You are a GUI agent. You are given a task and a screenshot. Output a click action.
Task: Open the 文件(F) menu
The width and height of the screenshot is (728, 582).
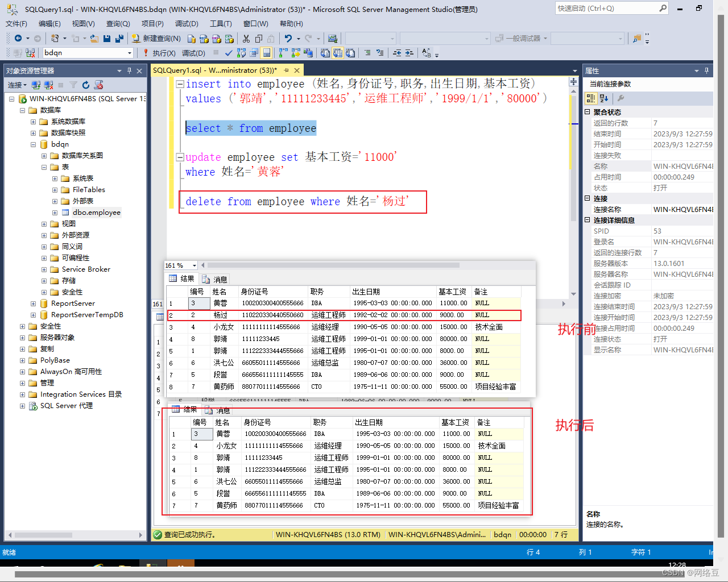coord(16,23)
